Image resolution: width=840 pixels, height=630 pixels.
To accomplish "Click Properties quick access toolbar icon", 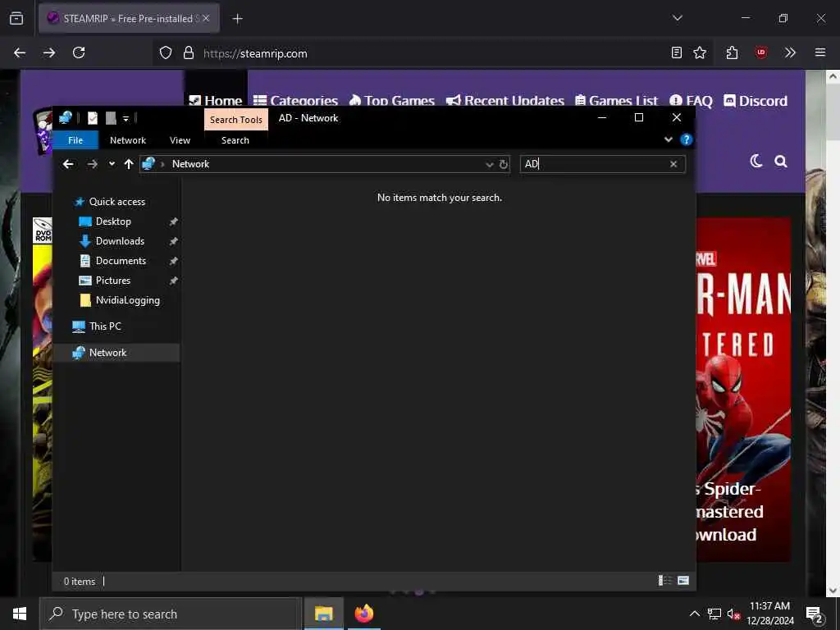I will pyautogui.click(x=93, y=118).
